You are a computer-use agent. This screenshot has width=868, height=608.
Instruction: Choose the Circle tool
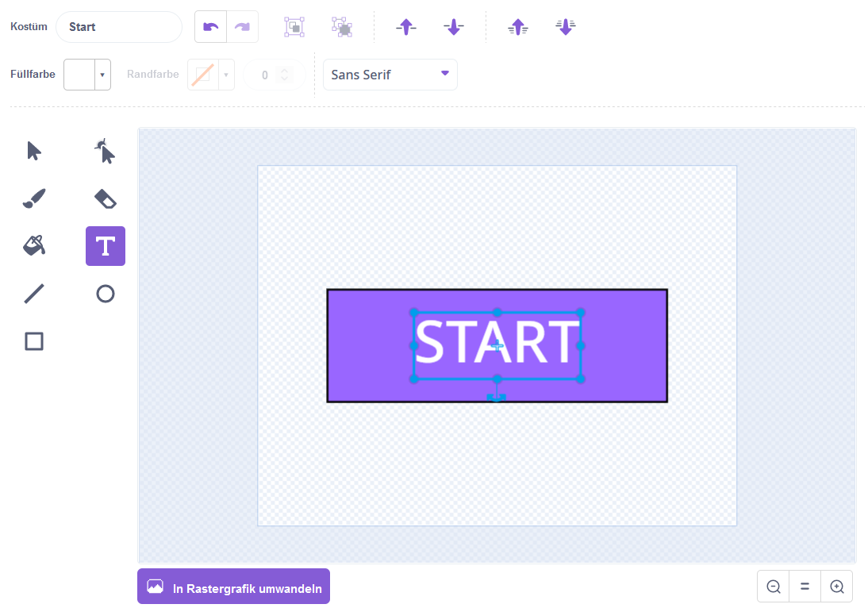pos(105,294)
